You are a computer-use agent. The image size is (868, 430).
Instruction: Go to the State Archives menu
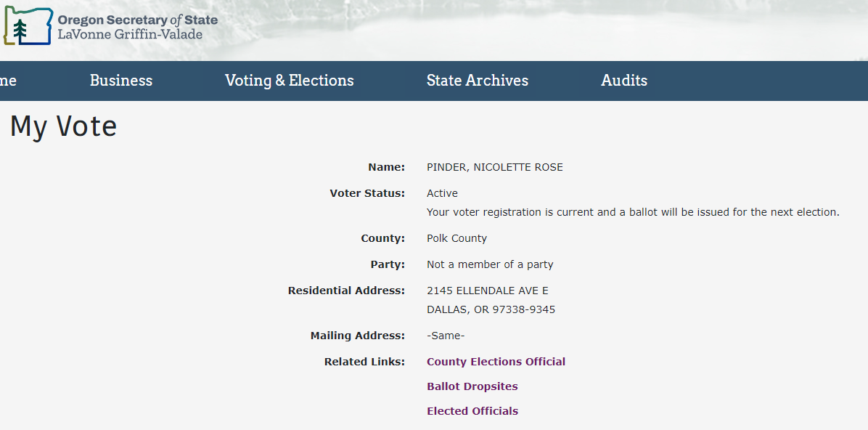477,81
